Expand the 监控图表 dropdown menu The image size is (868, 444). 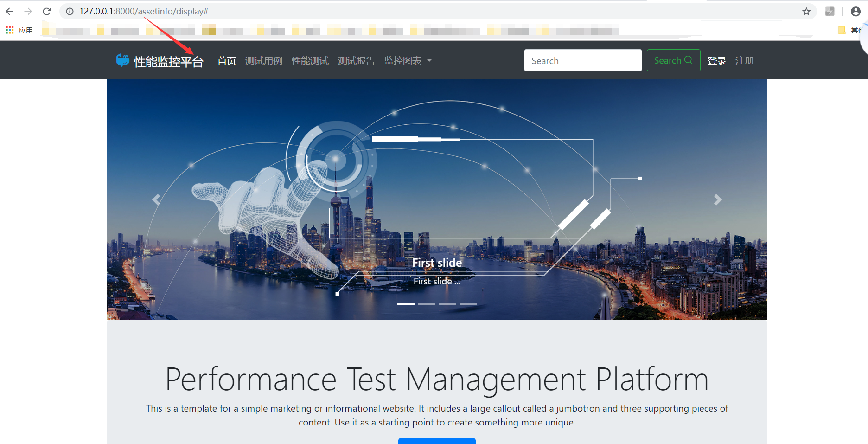pyautogui.click(x=408, y=61)
